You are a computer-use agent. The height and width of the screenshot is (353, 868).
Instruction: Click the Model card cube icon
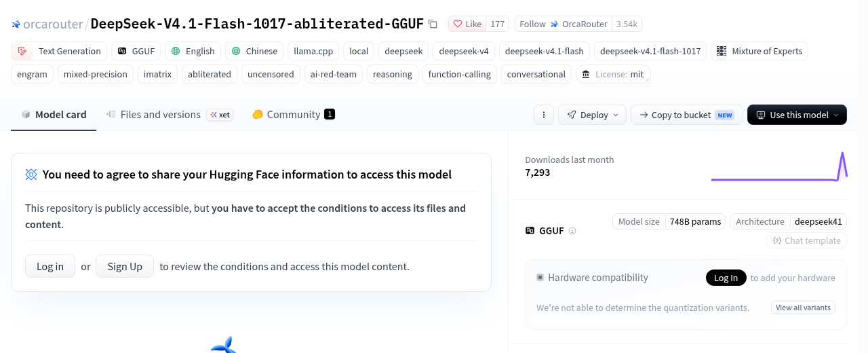pyautogui.click(x=26, y=114)
